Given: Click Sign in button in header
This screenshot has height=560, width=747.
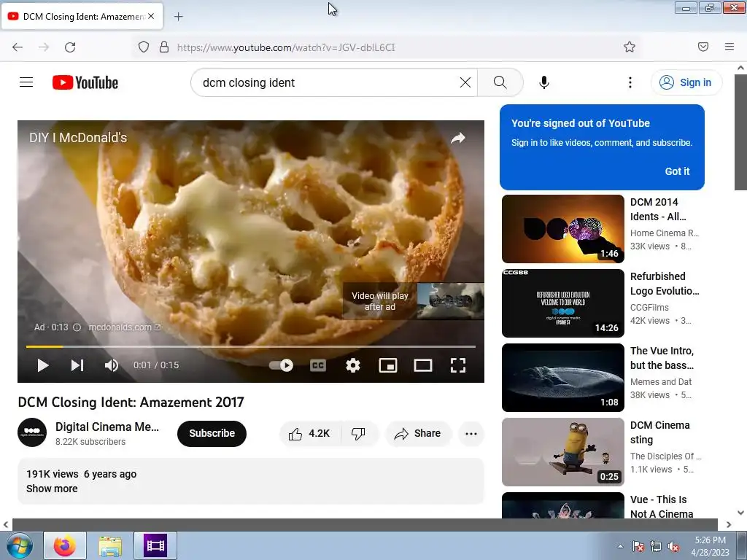Looking at the screenshot, I should 686,82.
